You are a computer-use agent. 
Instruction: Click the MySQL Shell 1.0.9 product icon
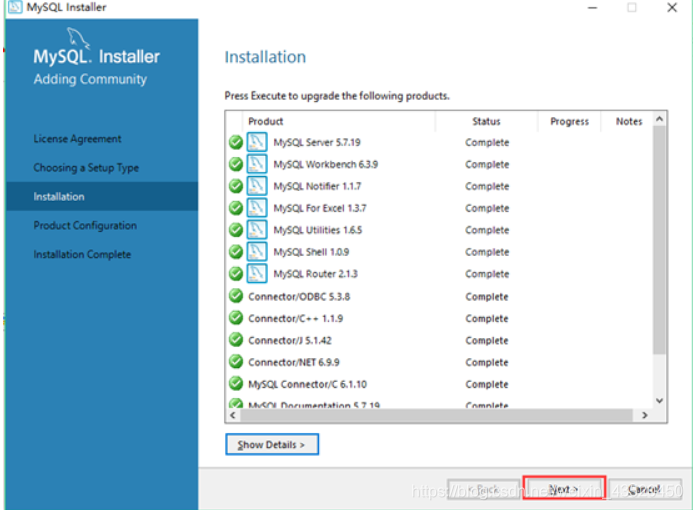(257, 252)
